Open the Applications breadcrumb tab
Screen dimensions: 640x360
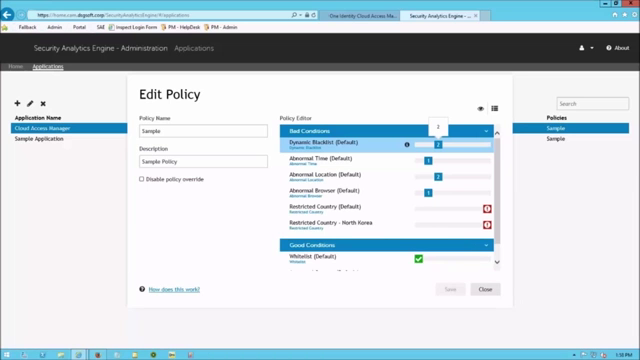[48, 67]
